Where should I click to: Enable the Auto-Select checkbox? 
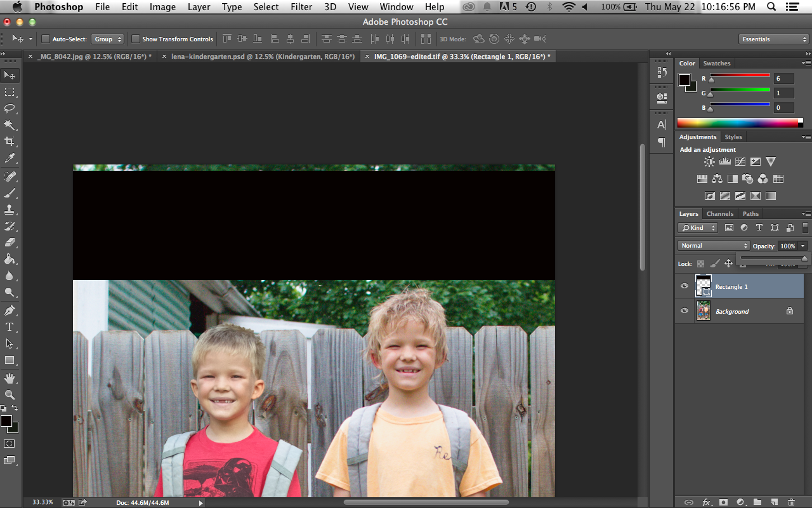[46, 39]
